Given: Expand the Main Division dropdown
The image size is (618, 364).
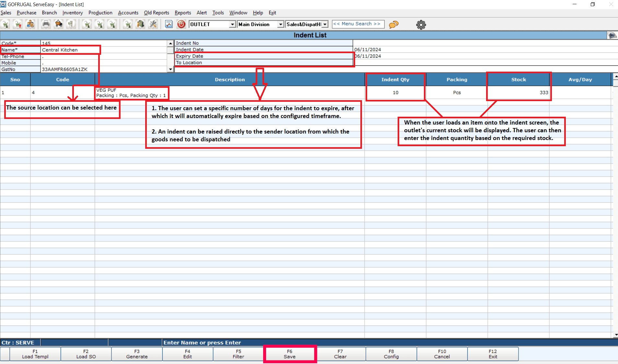Looking at the screenshot, I should click(281, 24).
